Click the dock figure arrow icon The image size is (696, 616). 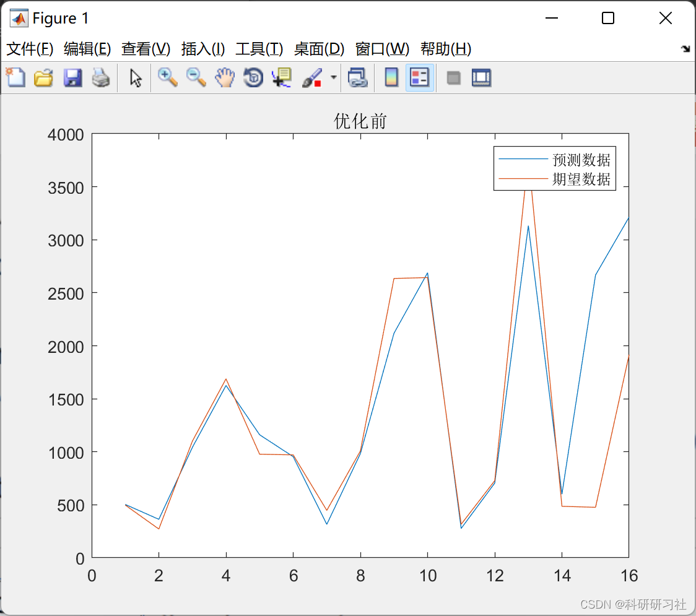(685, 48)
